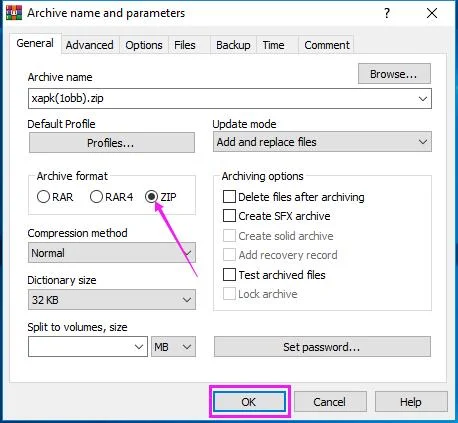Confirm with the OK button

[249, 401]
